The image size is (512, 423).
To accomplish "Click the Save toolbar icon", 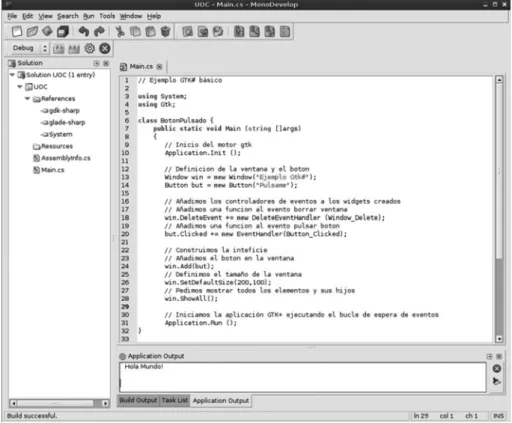I will [x=47, y=32].
